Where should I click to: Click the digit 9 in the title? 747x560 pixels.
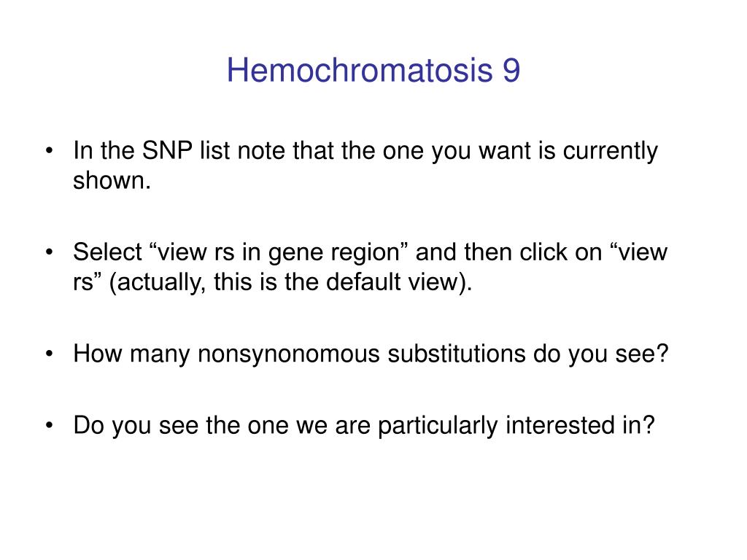coord(511,71)
